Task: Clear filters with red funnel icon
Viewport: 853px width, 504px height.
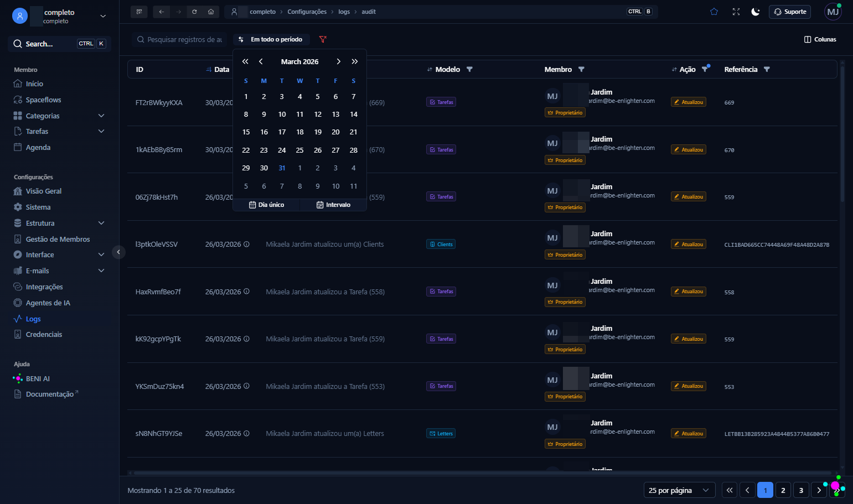Action: tap(323, 39)
